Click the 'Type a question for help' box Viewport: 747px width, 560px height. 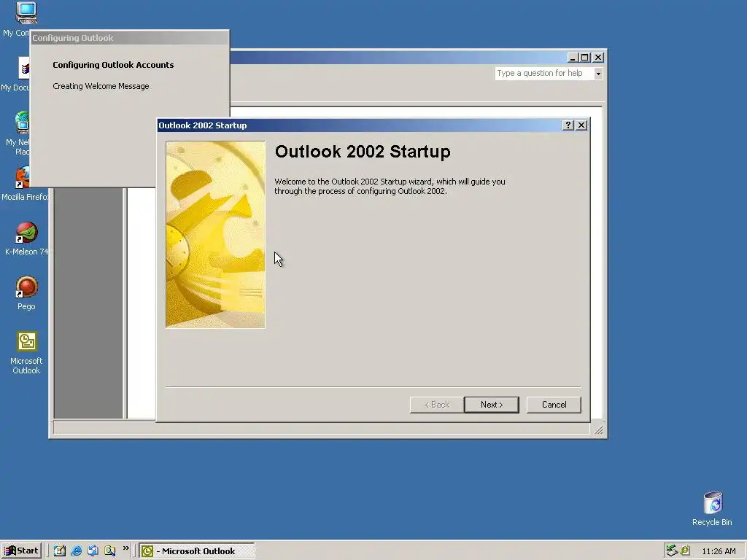point(544,74)
